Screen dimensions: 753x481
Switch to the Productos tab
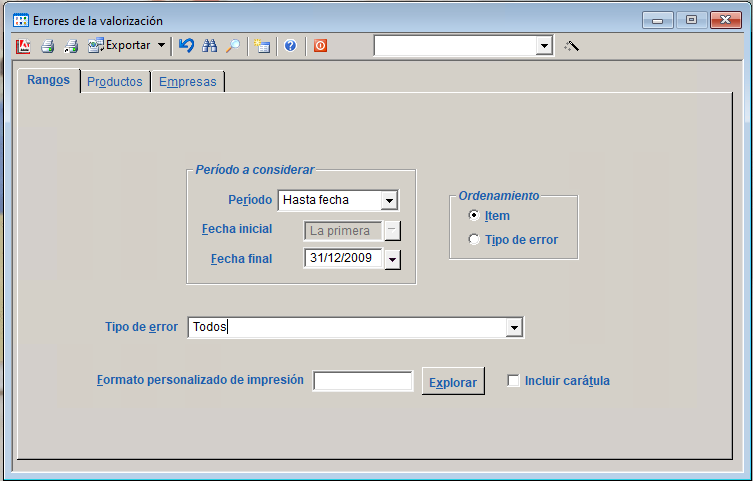pos(114,82)
